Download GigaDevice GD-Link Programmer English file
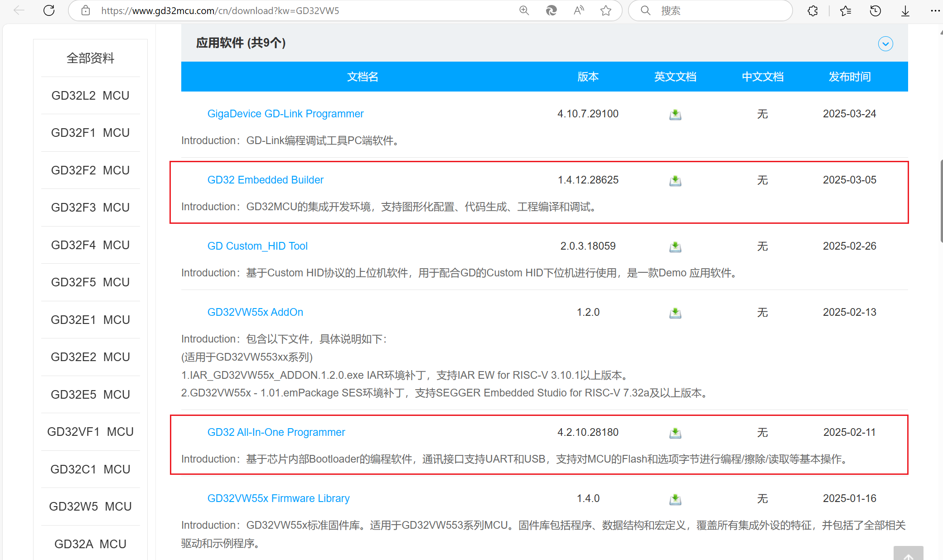943x560 pixels. click(675, 114)
